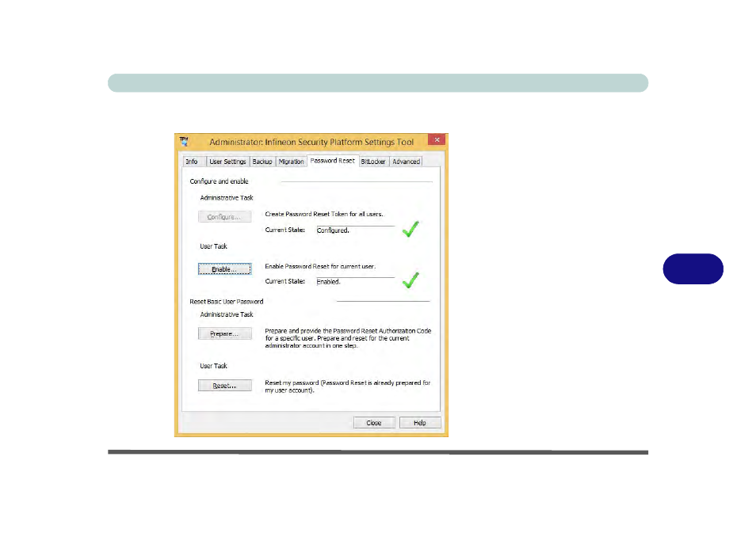Click the Current State field showing Configured.
The image size is (756, 533).
(x=355, y=230)
